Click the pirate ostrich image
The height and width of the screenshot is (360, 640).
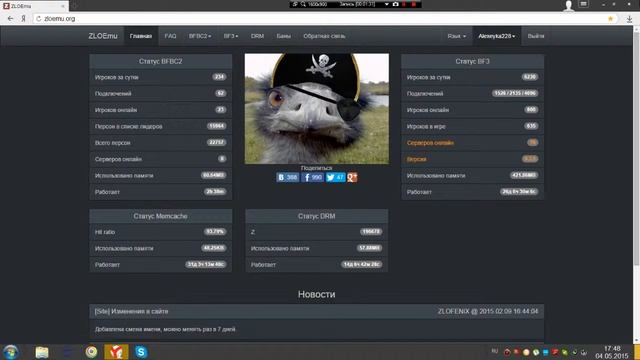pyautogui.click(x=317, y=109)
